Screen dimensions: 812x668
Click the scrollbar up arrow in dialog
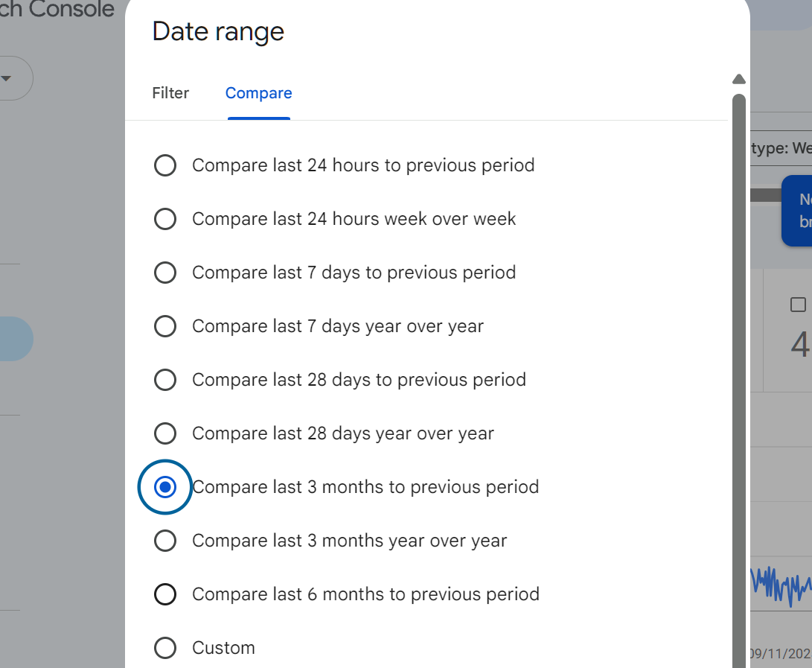[x=738, y=79]
